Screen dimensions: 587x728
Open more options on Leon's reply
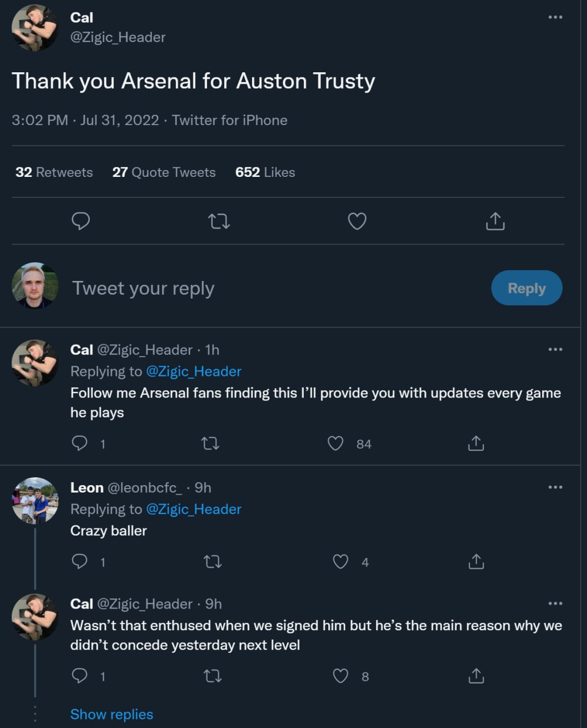click(x=555, y=487)
